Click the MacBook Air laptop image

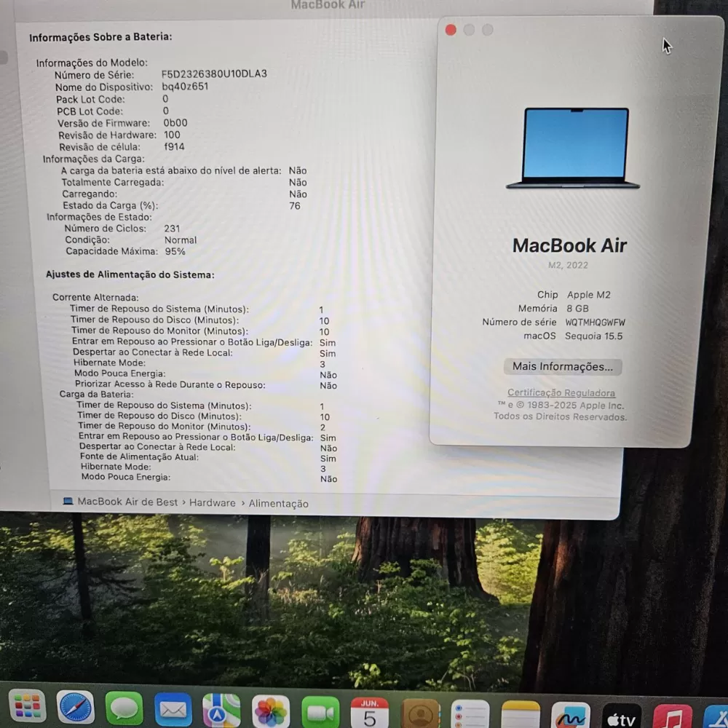pyautogui.click(x=574, y=148)
